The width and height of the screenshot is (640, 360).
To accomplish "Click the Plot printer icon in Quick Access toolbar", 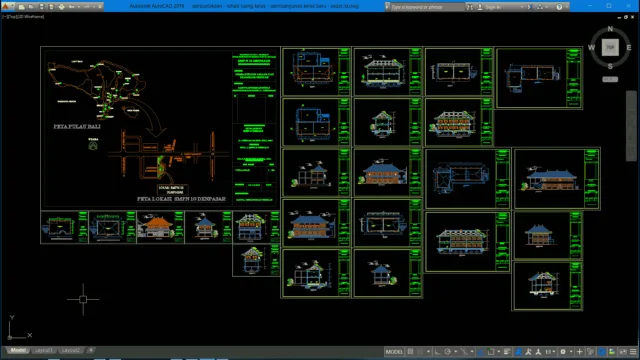I will tap(62, 7).
